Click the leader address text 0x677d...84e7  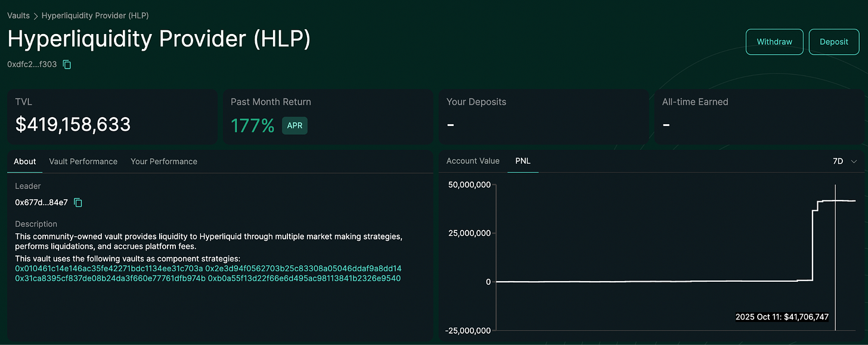click(x=41, y=202)
